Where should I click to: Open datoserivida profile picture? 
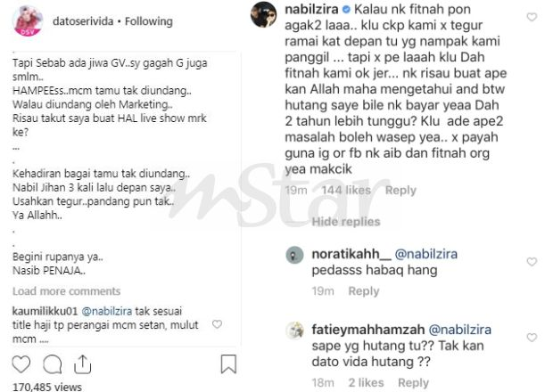[28, 20]
